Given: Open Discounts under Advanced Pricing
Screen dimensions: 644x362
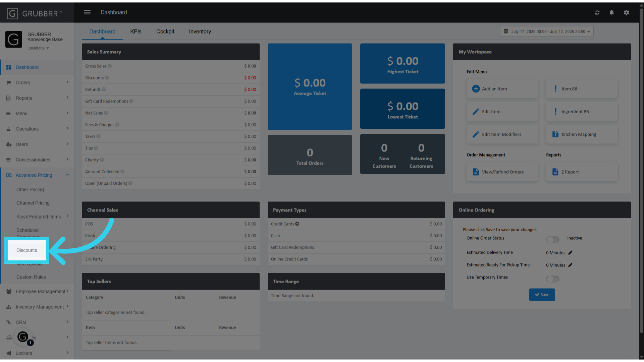Looking at the screenshot, I should click(26, 250).
